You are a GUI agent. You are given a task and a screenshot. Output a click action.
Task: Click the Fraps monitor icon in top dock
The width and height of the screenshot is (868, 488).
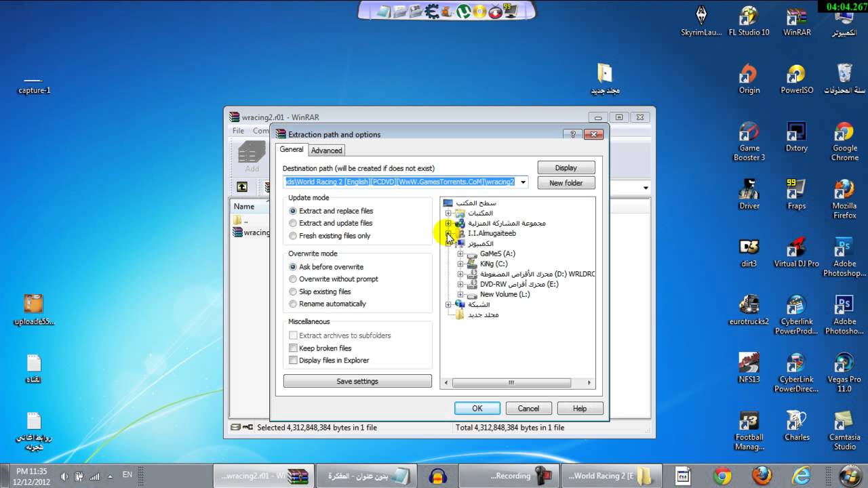pyautogui.click(x=511, y=11)
